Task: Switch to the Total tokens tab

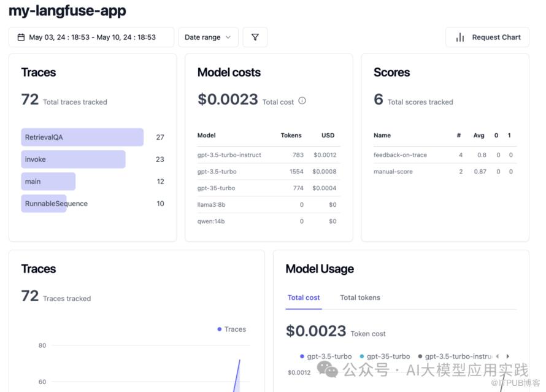Action: [360, 298]
